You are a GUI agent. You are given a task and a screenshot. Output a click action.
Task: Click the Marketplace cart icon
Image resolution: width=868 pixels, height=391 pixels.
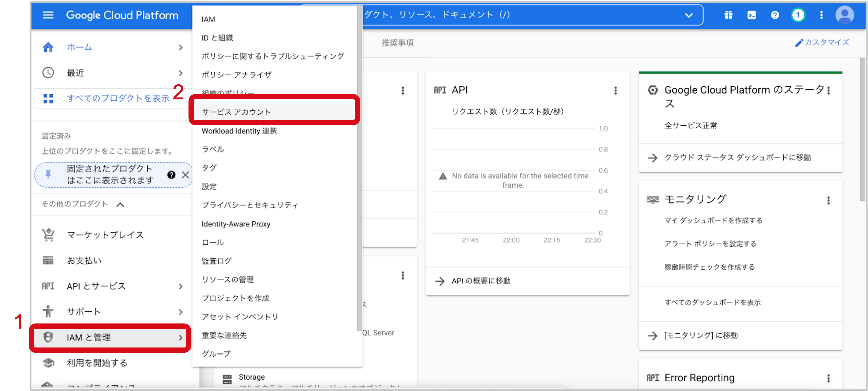(x=48, y=235)
